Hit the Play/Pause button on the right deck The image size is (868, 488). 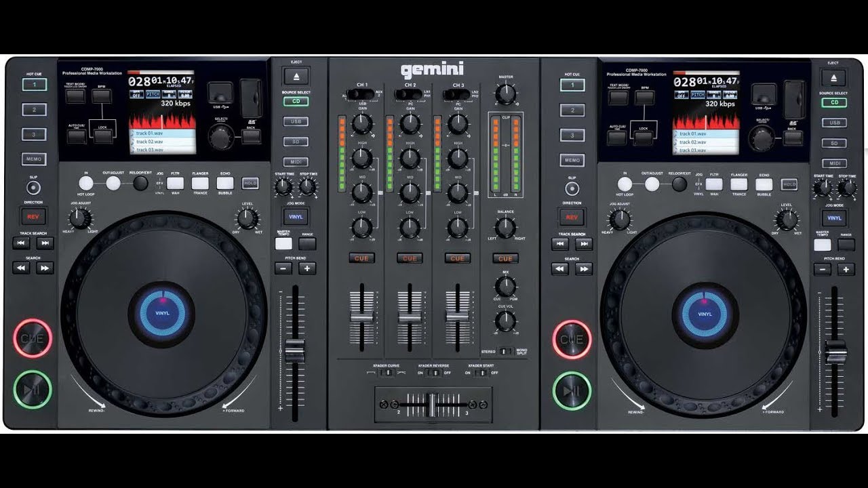(572, 390)
